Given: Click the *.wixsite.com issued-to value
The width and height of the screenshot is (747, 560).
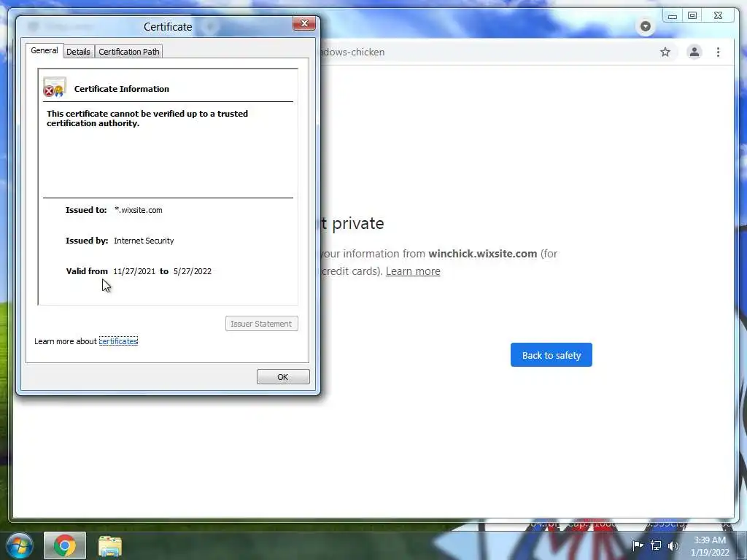Looking at the screenshot, I should 138,210.
